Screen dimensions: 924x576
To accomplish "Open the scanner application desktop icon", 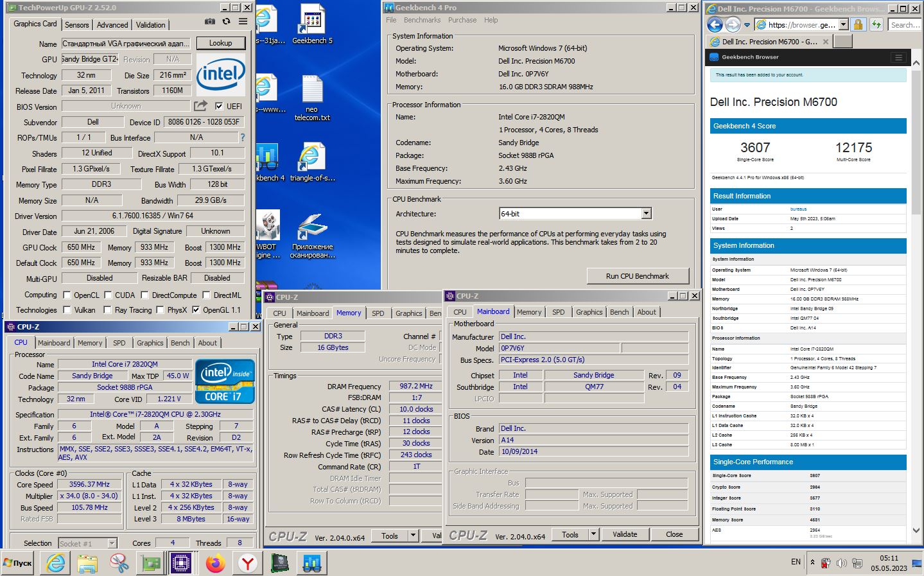I will pyautogui.click(x=312, y=236).
